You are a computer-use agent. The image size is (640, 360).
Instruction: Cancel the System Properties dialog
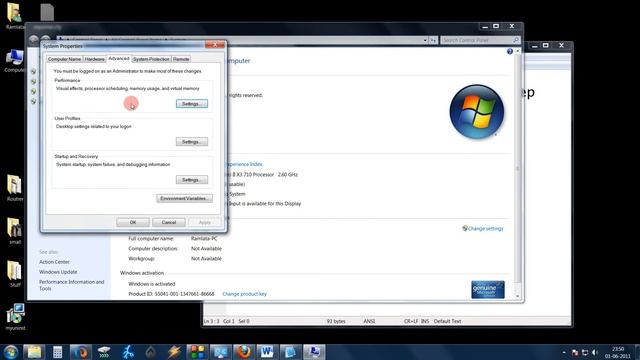click(169, 222)
